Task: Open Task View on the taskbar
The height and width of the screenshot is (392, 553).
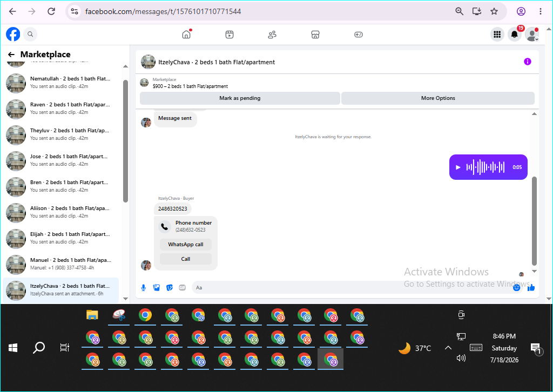Action: [65, 348]
